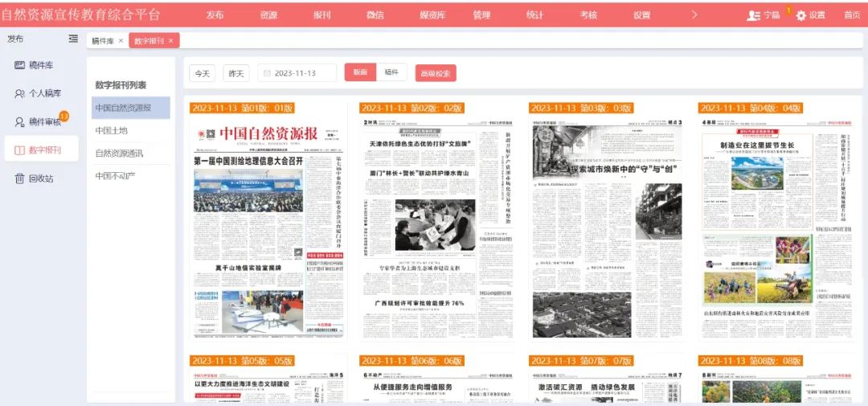Close the 稿件库 tab
The width and height of the screenshot is (868, 406).
(x=121, y=41)
